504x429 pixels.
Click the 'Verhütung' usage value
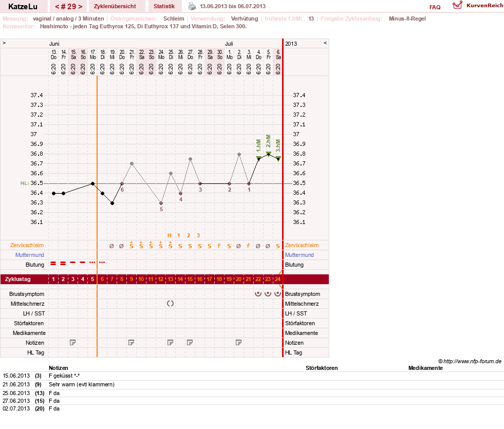245,18
